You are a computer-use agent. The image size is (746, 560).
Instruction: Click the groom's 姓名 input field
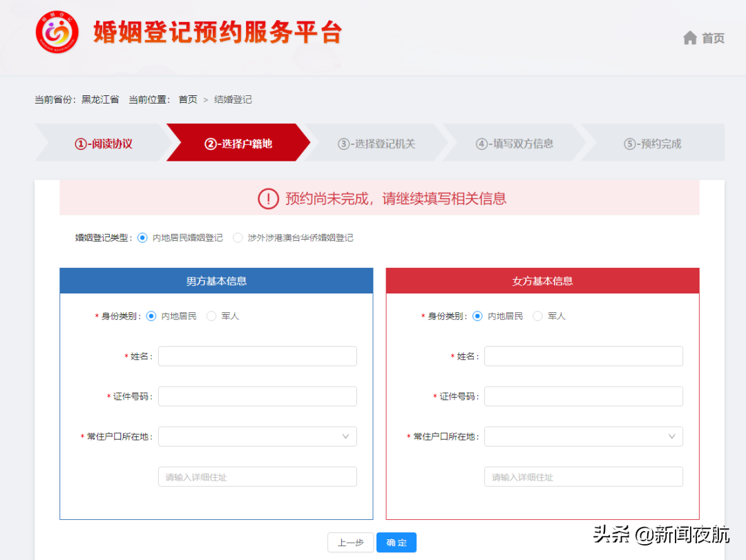click(x=257, y=356)
